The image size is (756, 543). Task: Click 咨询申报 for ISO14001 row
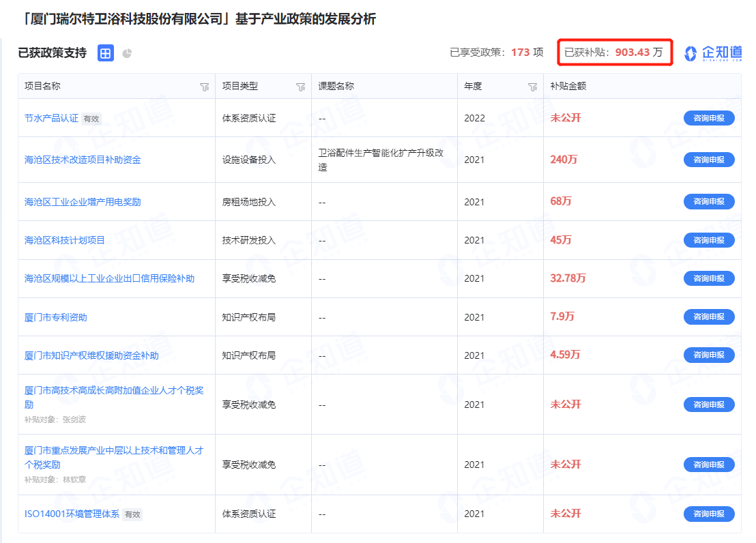[x=709, y=514]
